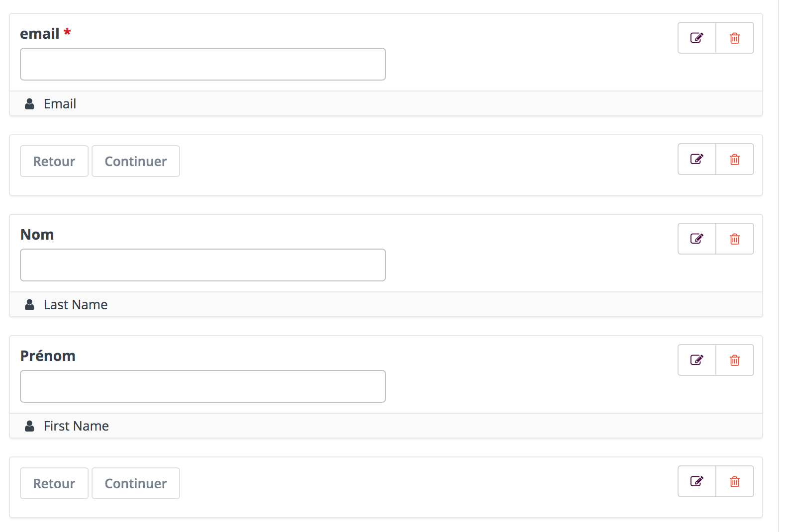Focus the Nom text input
Viewport: 786px width, 532px height.
point(203,265)
